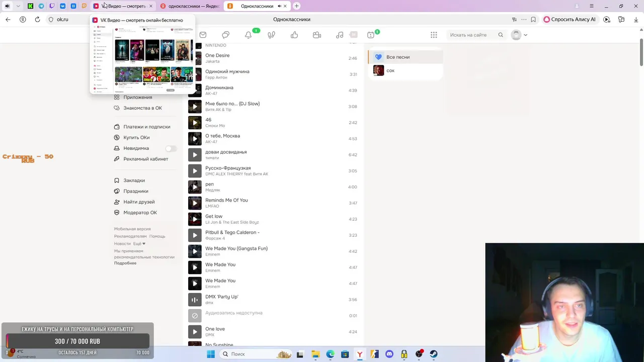Open 'Модератор ОК' sidebar item
The height and width of the screenshot is (362, 644).
point(140,213)
